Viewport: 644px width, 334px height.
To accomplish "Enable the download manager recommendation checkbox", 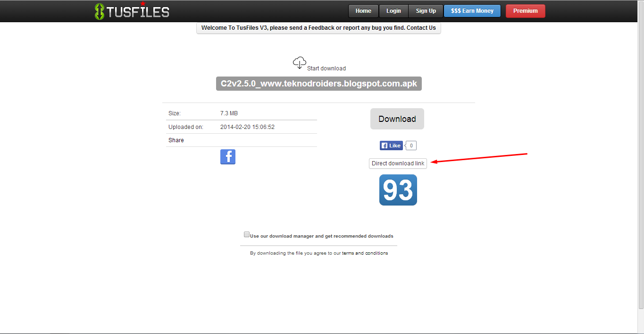I will point(246,234).
